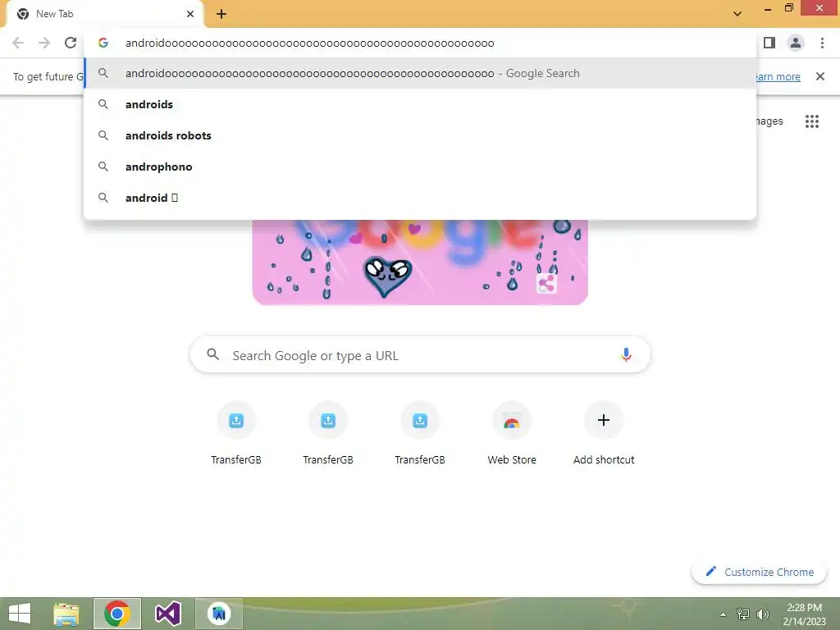This screenshot has width=840, height=630.
Task: Open the middle TransferGB shortcut
Action: click(x=328, y=433)
